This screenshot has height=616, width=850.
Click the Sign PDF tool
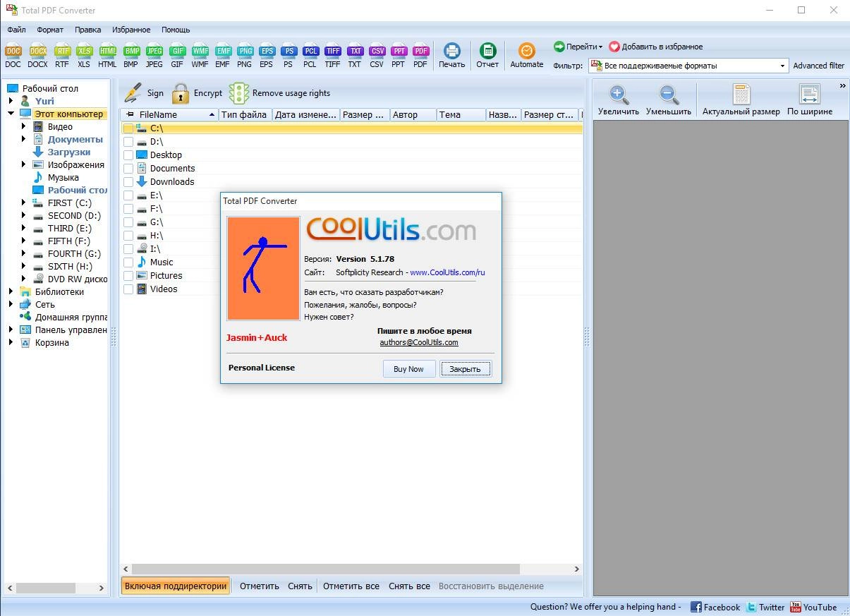tap(143, 93)
